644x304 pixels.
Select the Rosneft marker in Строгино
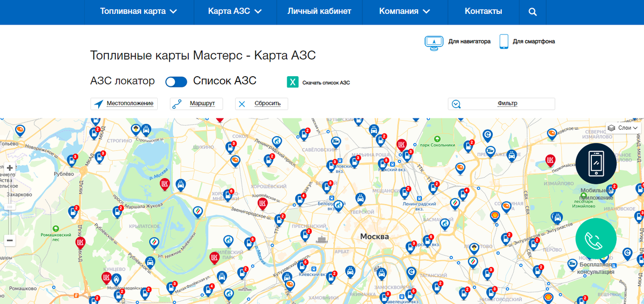[x=136, y=129]
